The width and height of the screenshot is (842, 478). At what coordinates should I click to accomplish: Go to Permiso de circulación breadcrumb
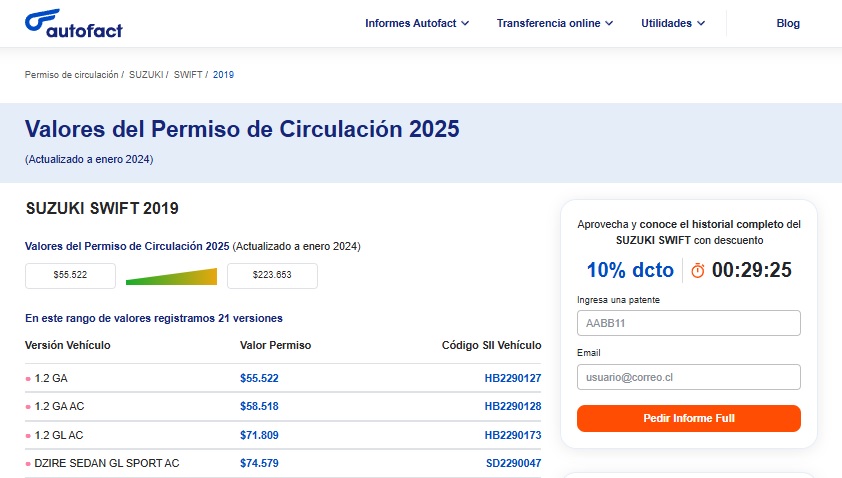(72, 75)
